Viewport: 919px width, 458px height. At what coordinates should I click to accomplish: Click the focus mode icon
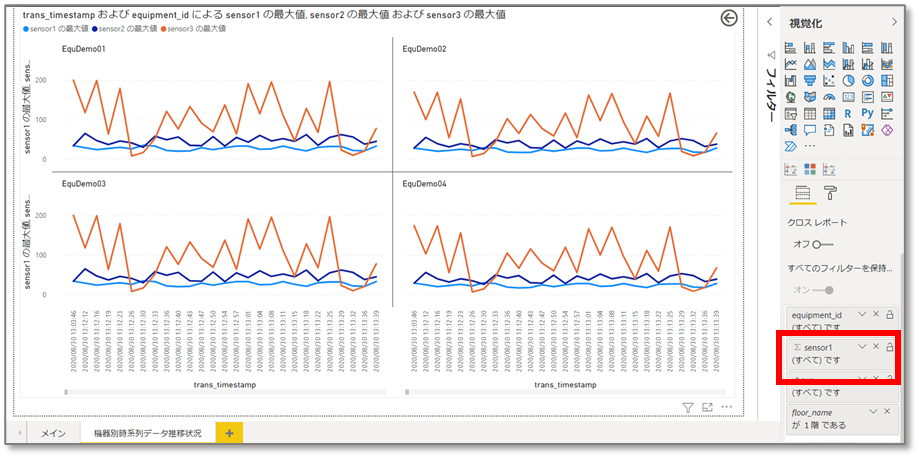[707, 407]
